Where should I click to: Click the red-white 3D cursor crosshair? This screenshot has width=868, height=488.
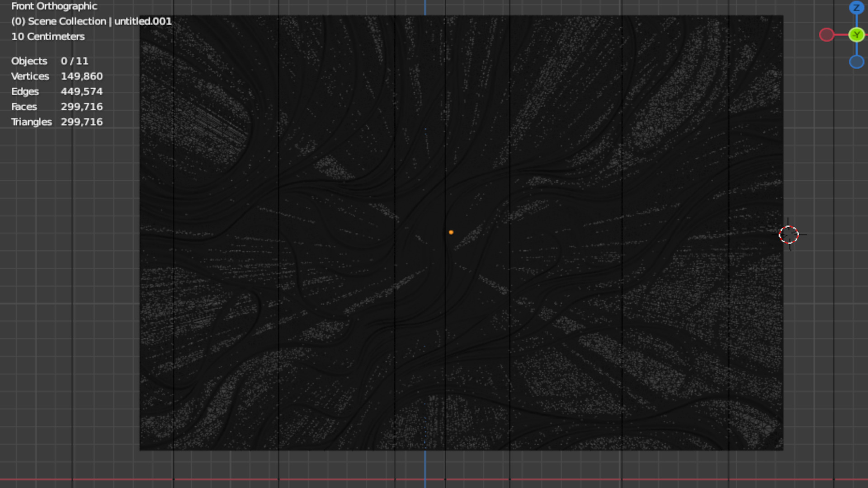[x=789, y=235]
